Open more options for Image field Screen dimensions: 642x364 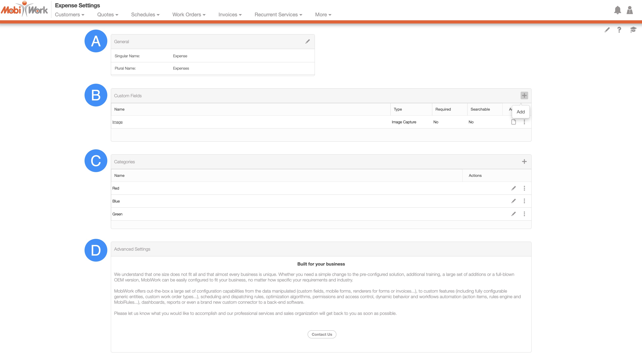pyautogui.click(x=524, y=122)
